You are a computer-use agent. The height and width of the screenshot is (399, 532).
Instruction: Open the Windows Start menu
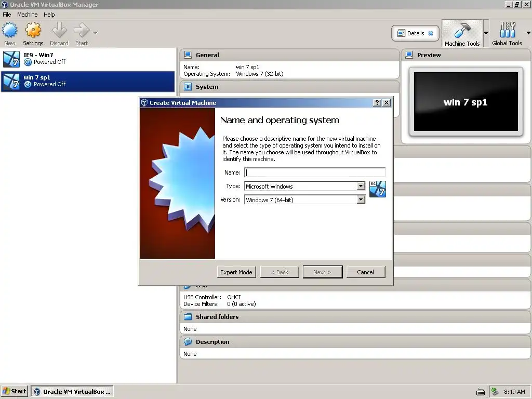pos(14,391)
